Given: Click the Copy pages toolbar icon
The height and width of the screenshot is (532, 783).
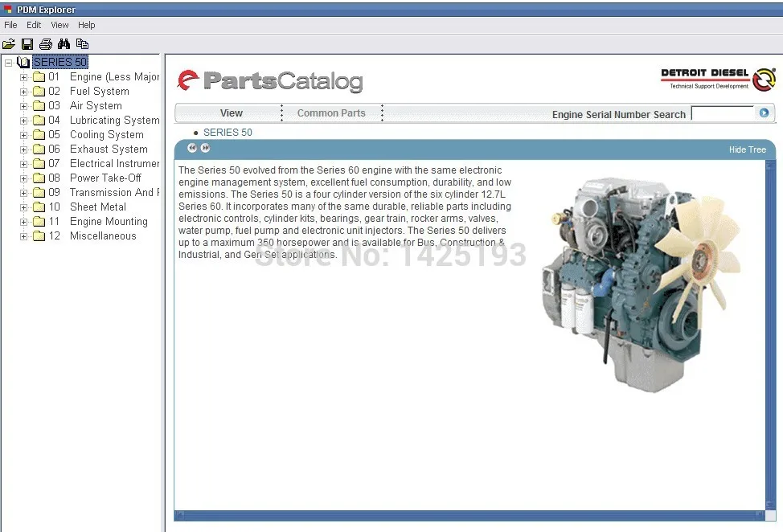Looking at the screenshot, I should tap(82, 44).
